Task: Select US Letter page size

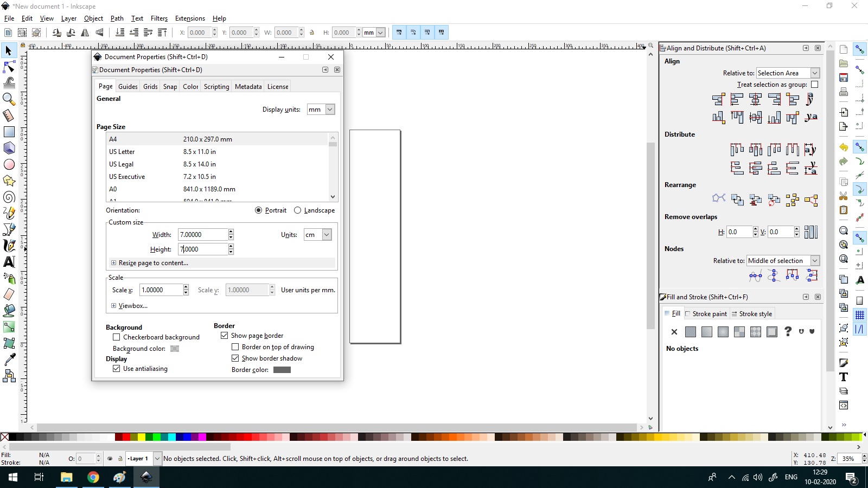Action: click(x=218, y=152)
